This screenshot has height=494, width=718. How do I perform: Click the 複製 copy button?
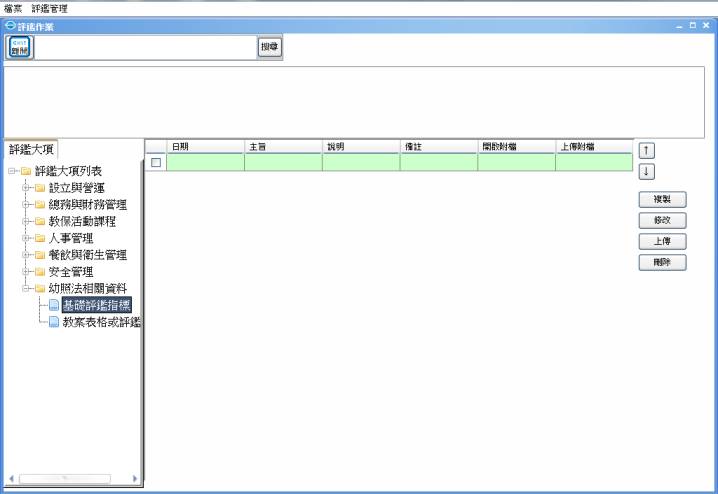tap(662, 200)
